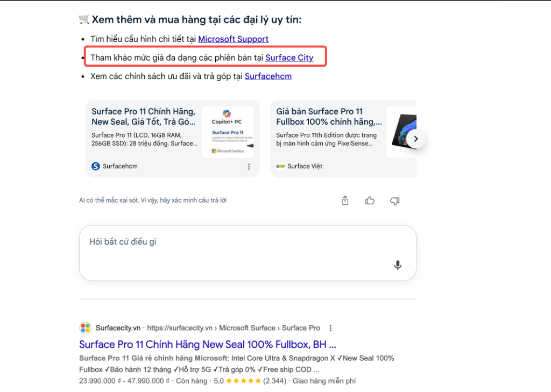
Task: Click the thumbs down icon
Action: (x=394, y=201)
